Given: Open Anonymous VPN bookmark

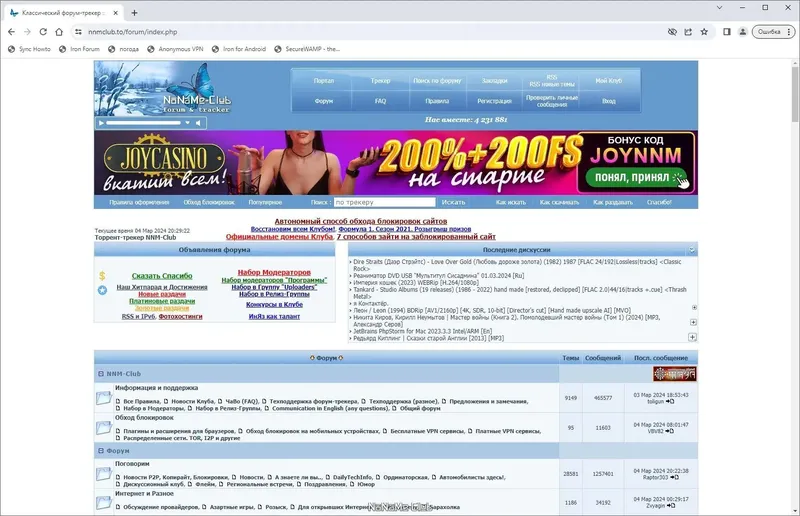Looking at the screenshot, I should point(175,49).
